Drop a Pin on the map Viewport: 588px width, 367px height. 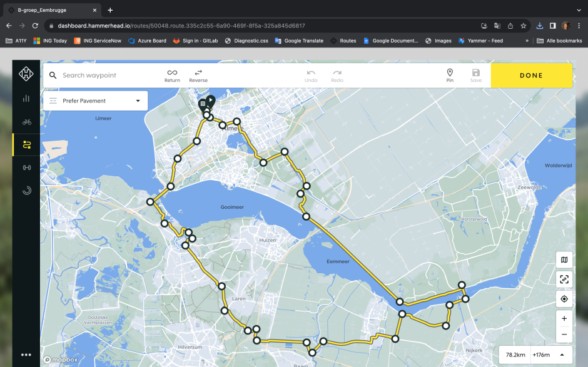[x=450, y=76]
